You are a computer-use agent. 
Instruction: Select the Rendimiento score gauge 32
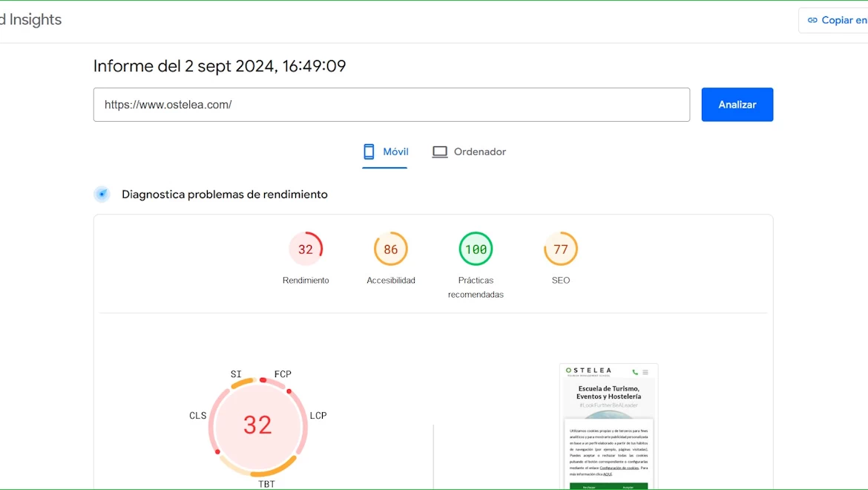[x=306, y=249]
